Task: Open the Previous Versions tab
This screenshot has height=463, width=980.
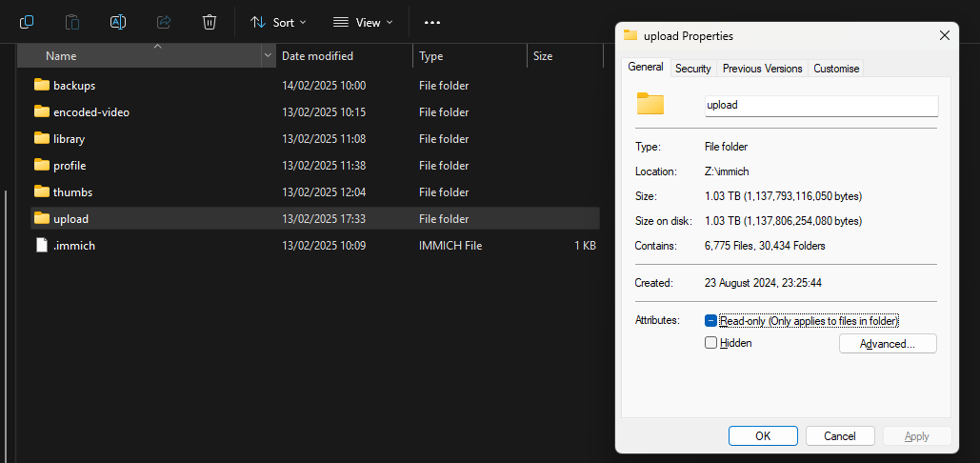Action: [762, 68]
